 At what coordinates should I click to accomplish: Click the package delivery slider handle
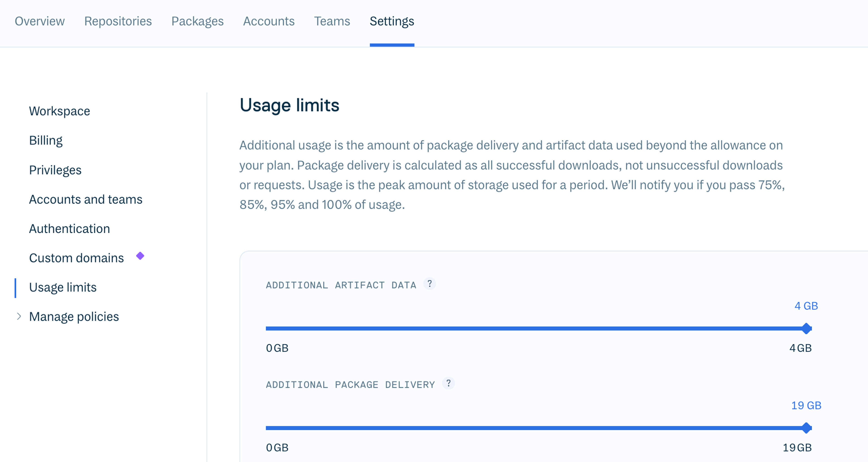[x=806, y=428]
